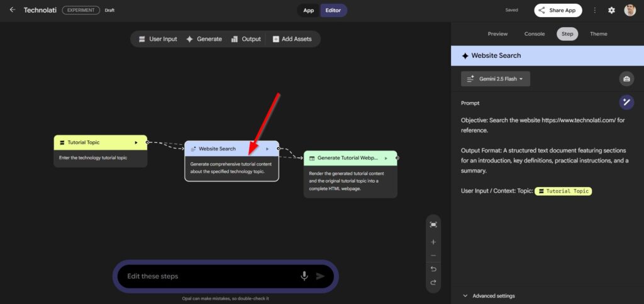Click the 'Edit these steps' input field
Image resolution: width=644 pixels, height=304 pixels.
click(208, 276)
